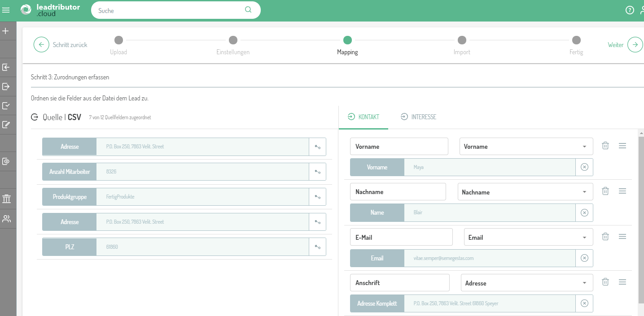Click the drag handle for Nachname row
This screenshot has height=316, width=644.
622,191
